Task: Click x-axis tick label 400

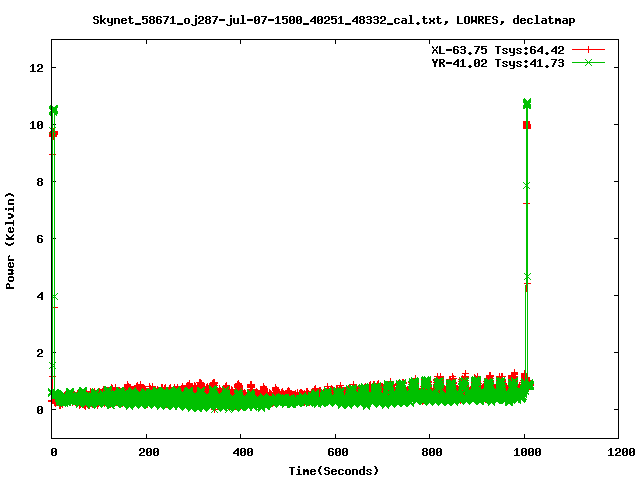Action: coord(243,452)
